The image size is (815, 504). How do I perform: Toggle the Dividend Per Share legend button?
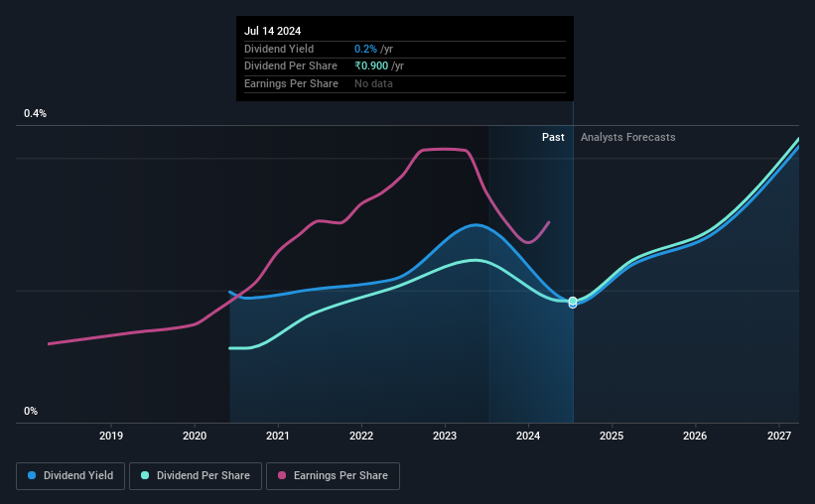tap(196, 476)
